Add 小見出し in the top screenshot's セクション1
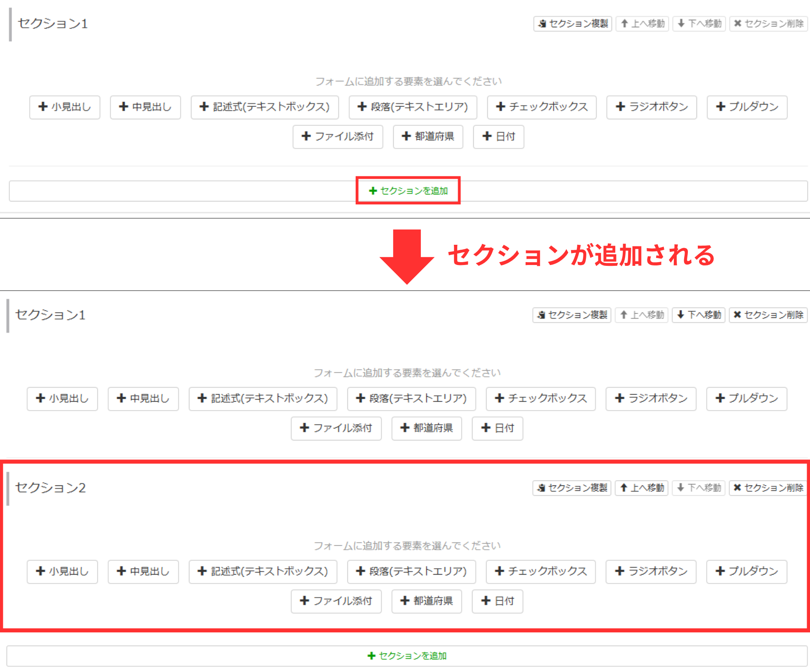Image resolution: width=810 pixels, height=672 pixels. [x=65, y=107]
